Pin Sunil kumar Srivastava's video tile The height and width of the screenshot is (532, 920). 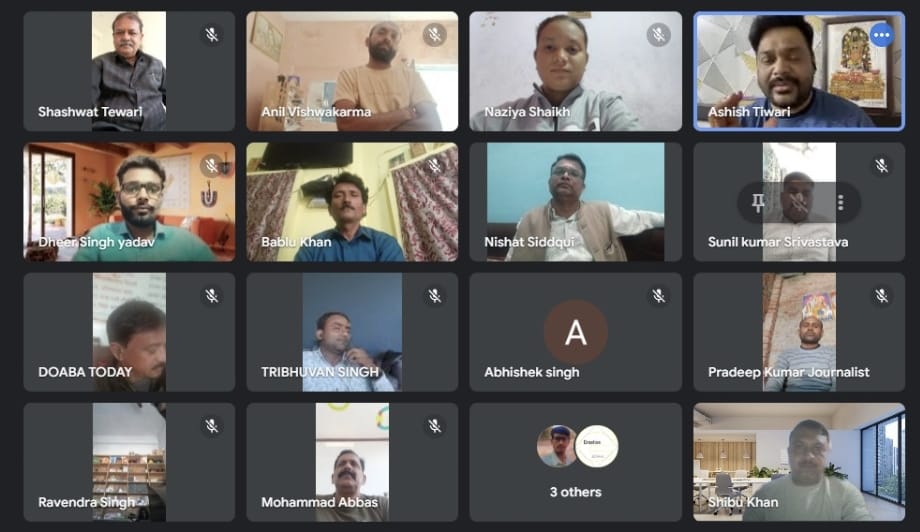click(x=758, y=203)
